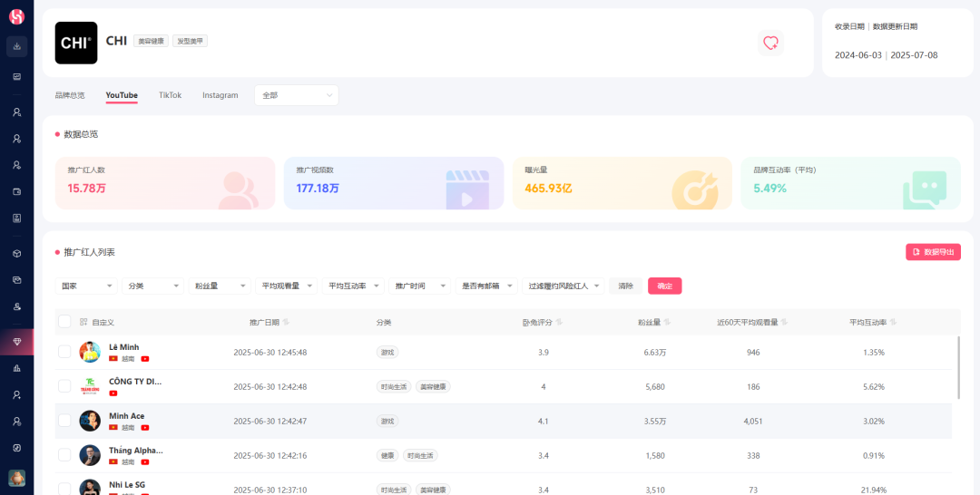Viewport: 980px width, 495px height.
Task: Check the Minh Ace row checkbox
Action: 64,421
